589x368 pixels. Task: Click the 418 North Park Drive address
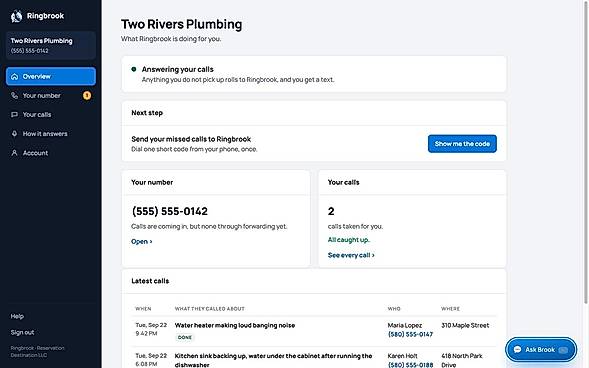click(462, 360)
